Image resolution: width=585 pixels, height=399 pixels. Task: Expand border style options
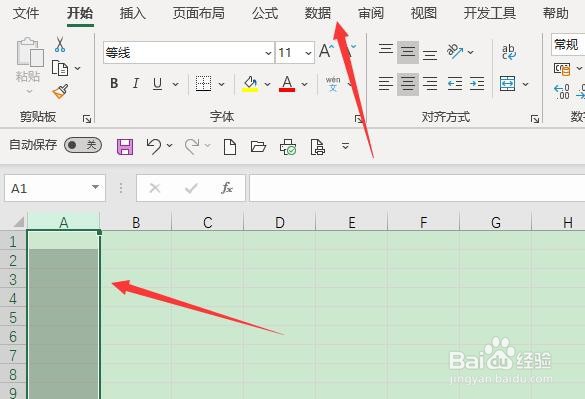click(x=221, y=84)
